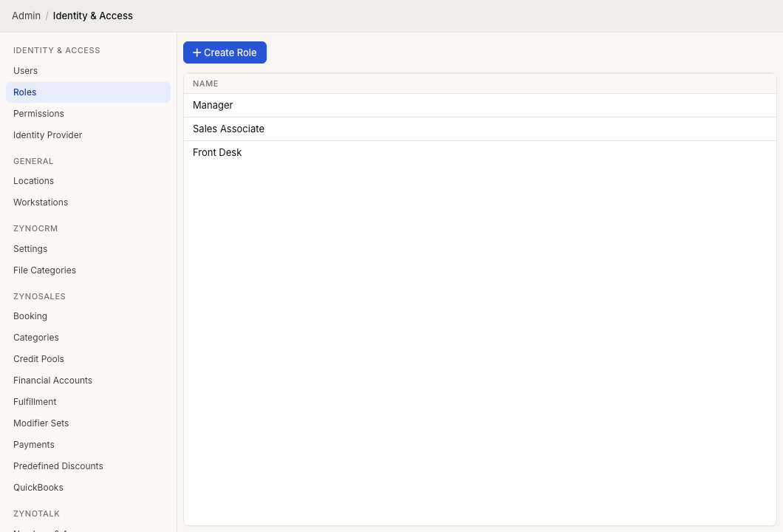Open Permissions page
This screenshot has height=532, width=783.
coord(89,114)
